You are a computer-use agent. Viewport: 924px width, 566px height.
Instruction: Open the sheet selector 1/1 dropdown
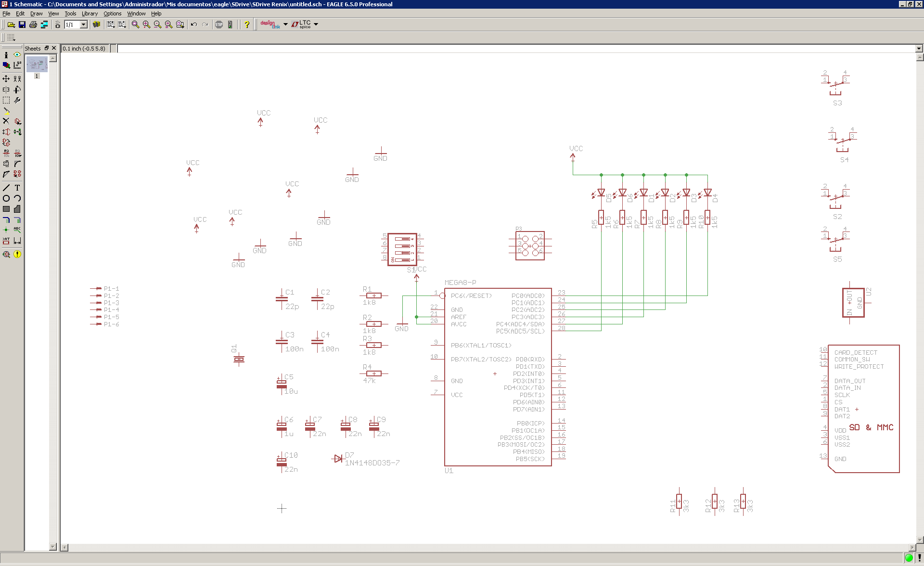(84, 25)
